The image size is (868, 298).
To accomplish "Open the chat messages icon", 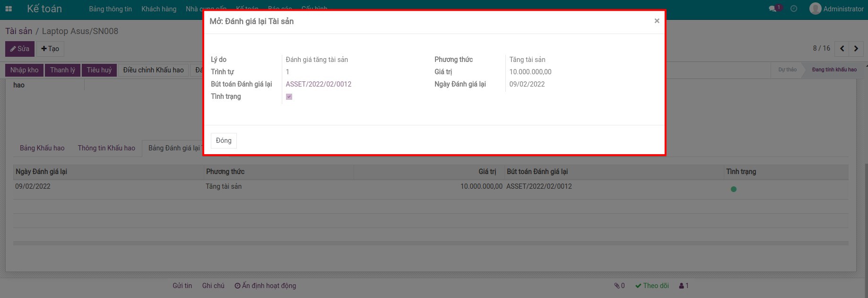I will click(773, 9).
